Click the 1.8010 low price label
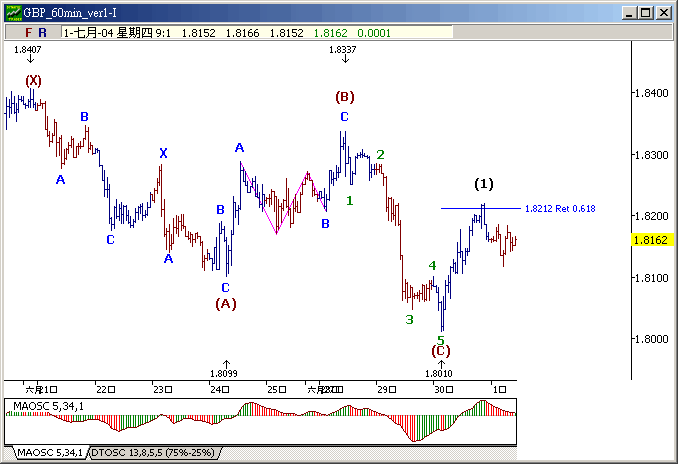The image size is (678, 464). (438, 374)
